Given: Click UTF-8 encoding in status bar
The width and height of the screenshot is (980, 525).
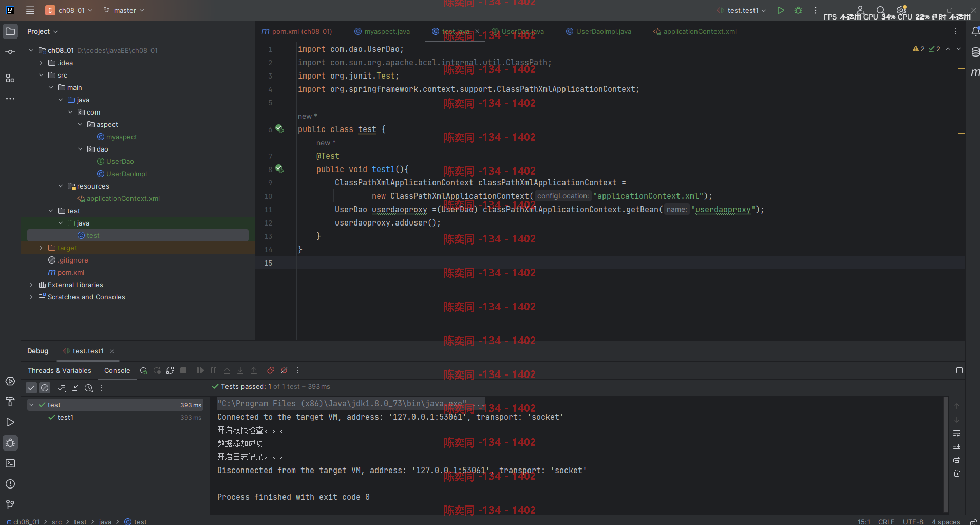Looking at the screenshot, I should (913, 521).
